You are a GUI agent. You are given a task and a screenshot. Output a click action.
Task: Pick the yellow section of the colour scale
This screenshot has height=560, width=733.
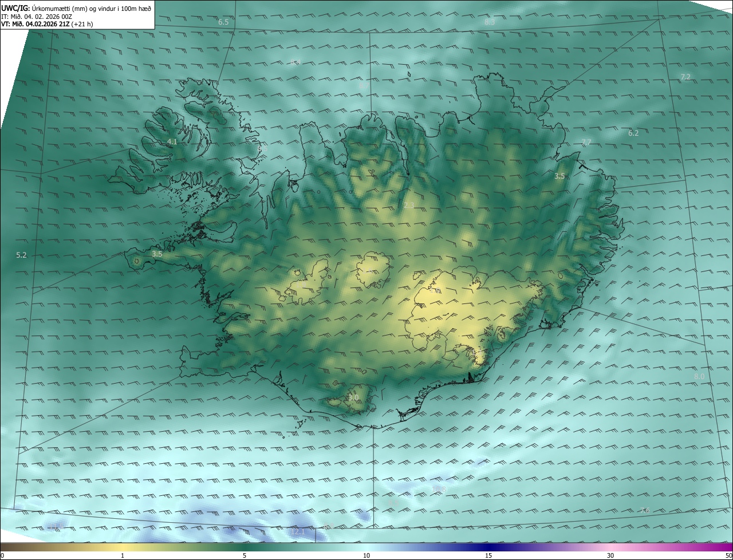123,547
